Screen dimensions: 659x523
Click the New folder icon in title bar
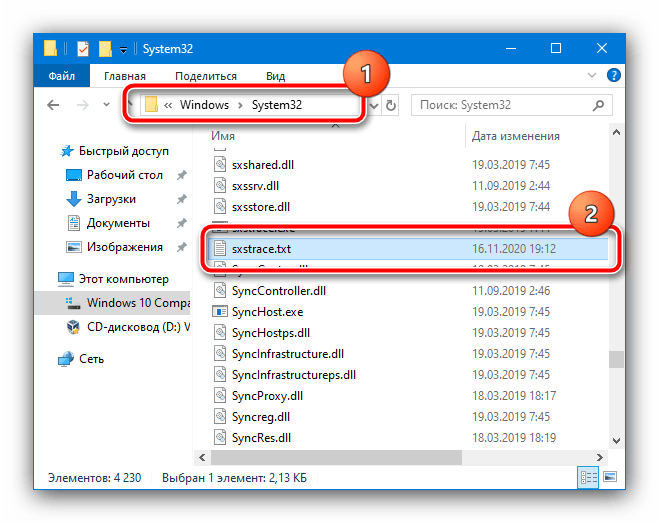point(105,49)
